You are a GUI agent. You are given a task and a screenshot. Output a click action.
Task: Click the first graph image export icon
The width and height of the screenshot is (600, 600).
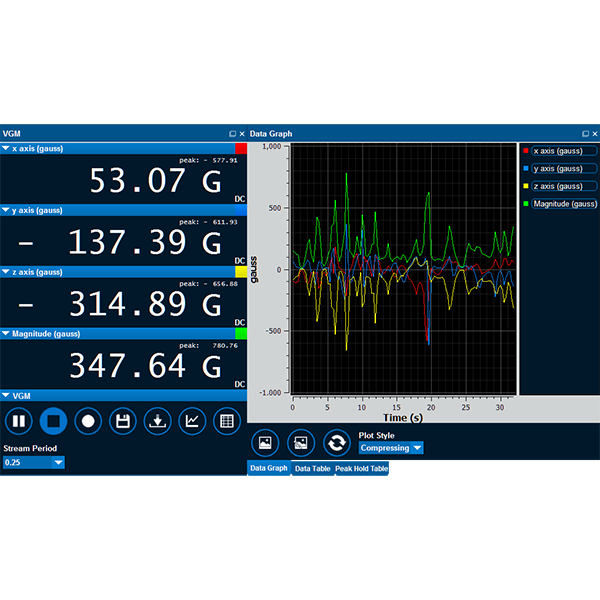point(265,442)
